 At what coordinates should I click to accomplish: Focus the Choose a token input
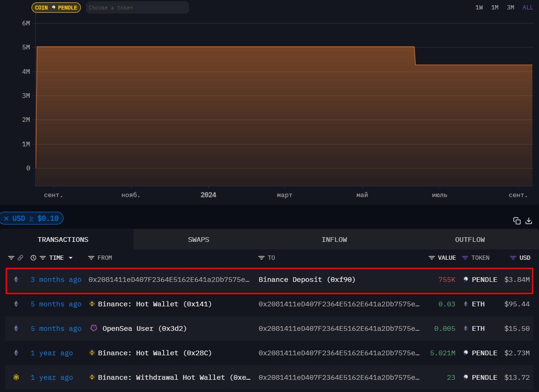coord(137,8)
